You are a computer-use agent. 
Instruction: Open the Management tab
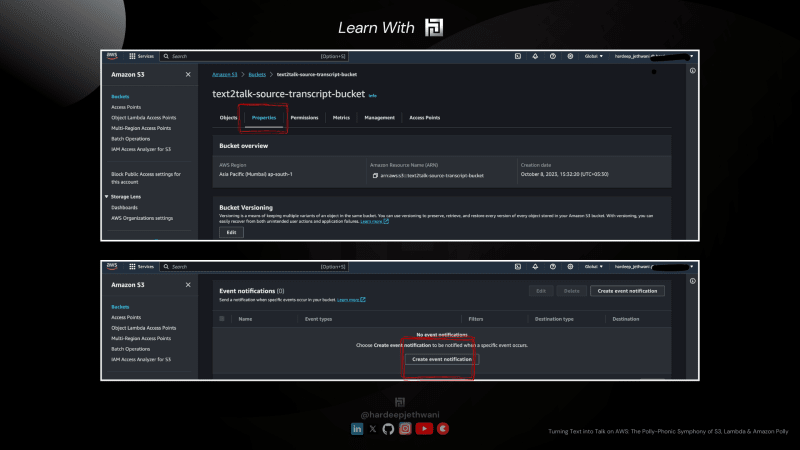pos(379,117)
